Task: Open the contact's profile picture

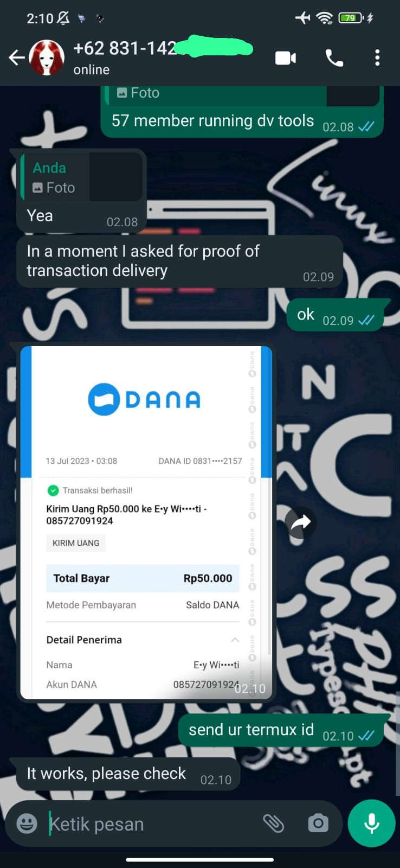Action: [x=47, y=58]
